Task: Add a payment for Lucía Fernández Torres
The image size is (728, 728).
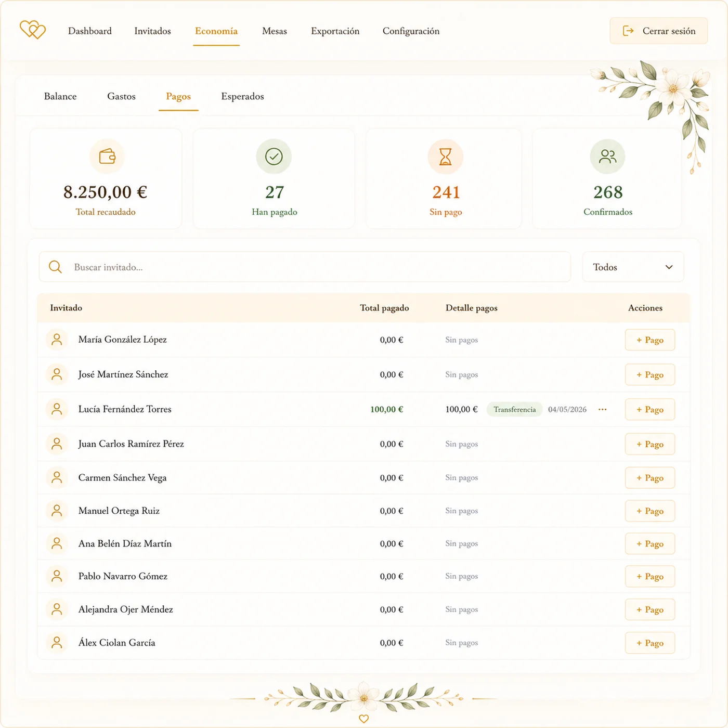Action: point(650,409)
